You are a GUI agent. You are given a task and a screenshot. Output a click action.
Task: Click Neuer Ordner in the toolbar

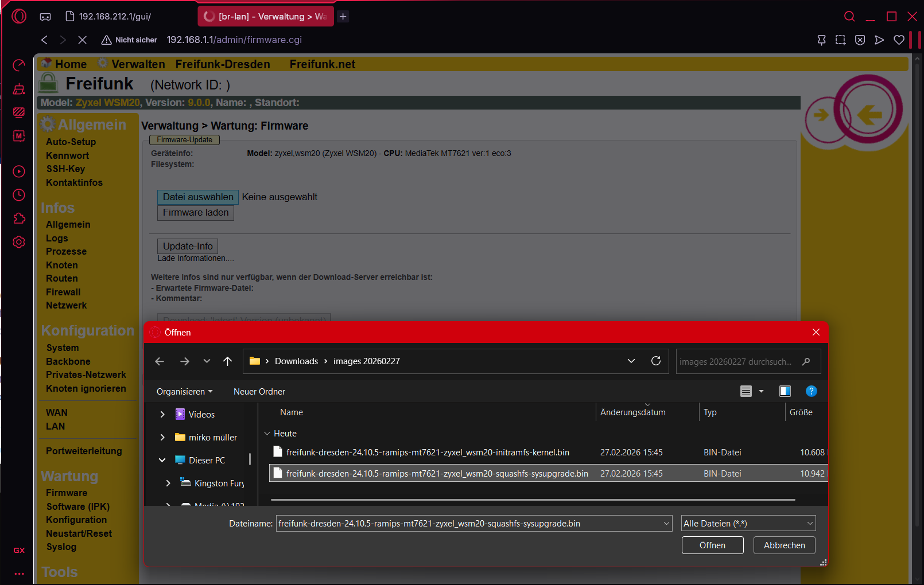pyautogui.click(x=259, y=392)
